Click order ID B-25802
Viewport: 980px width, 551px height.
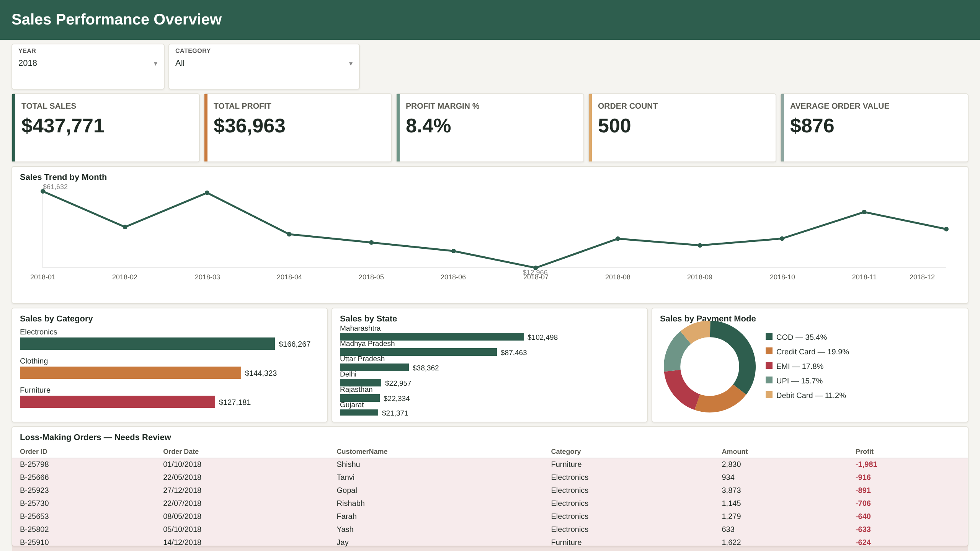click(34, 529)
